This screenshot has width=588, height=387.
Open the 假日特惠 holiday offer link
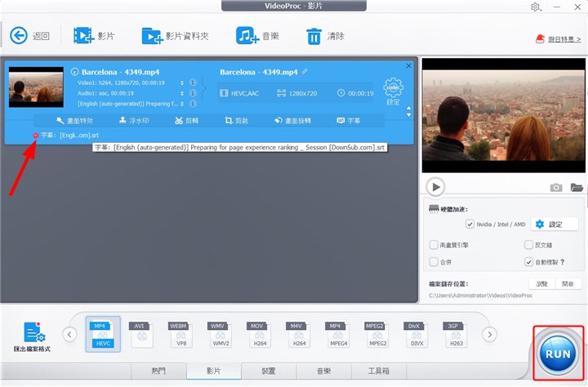click(x=564, y=39)
